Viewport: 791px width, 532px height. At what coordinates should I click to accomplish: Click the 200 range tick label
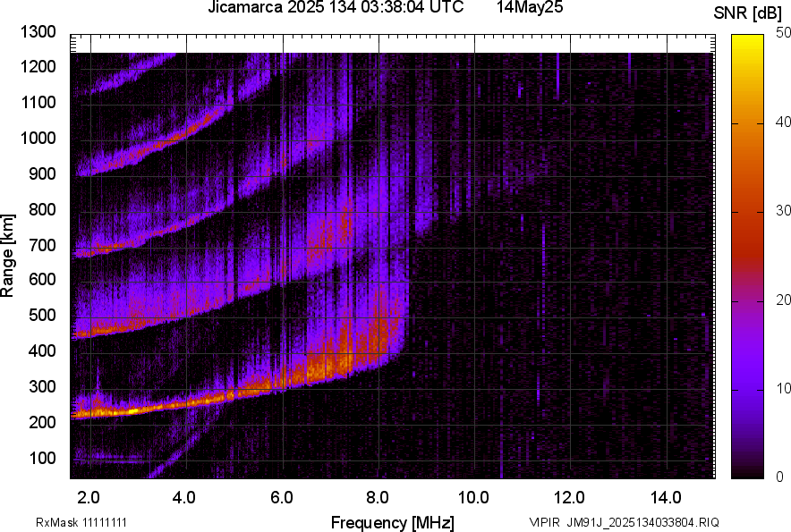point(42,422)
